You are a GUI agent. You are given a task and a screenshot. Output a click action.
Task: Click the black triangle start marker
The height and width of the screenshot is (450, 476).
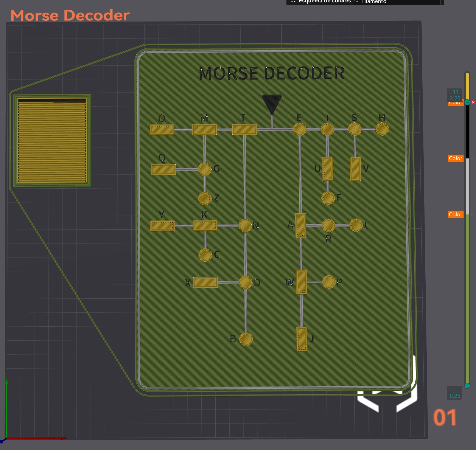pyautogui.click(x=272, y=105)
